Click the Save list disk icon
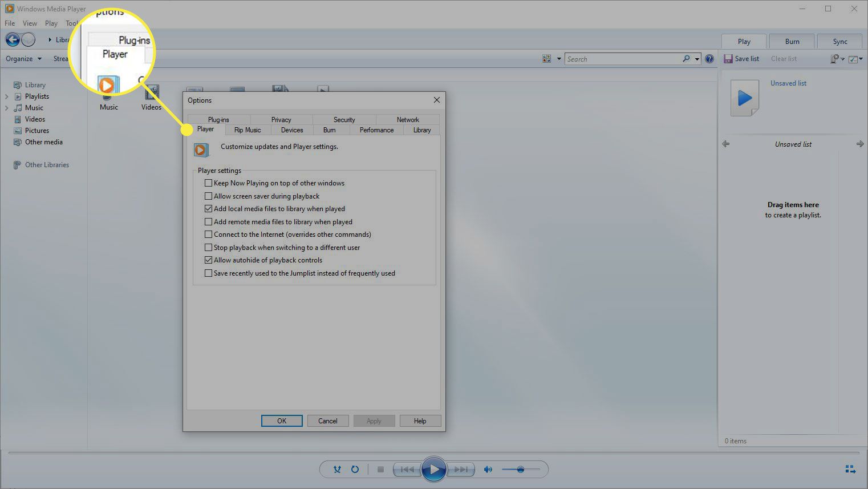 [x=728, y=59]
